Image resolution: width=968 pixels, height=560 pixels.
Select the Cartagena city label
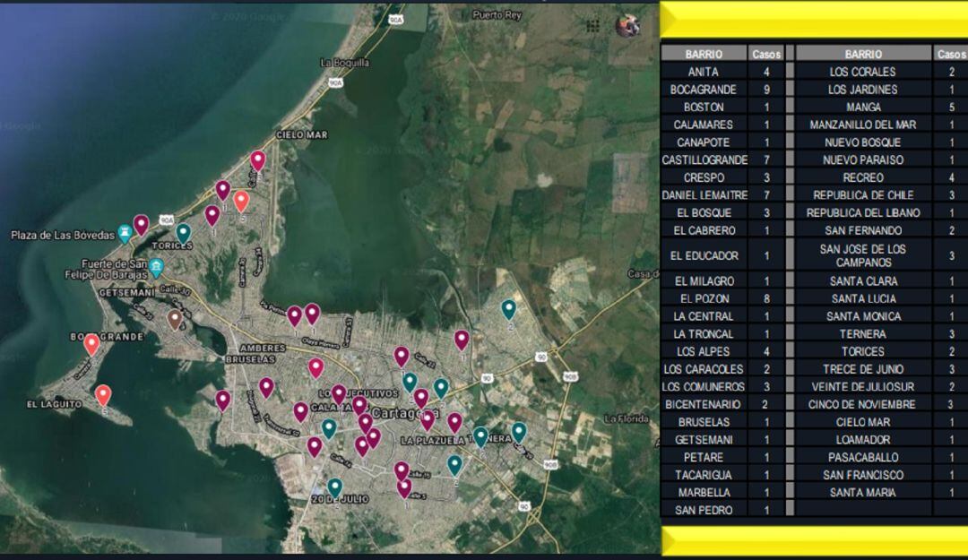(404, 413)
